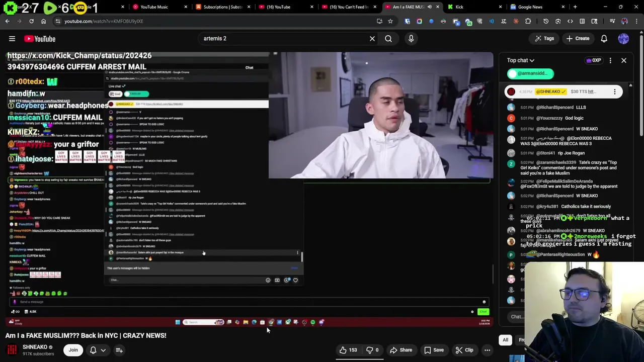Click the SHNEAKO channel avatar

[12, 349]
